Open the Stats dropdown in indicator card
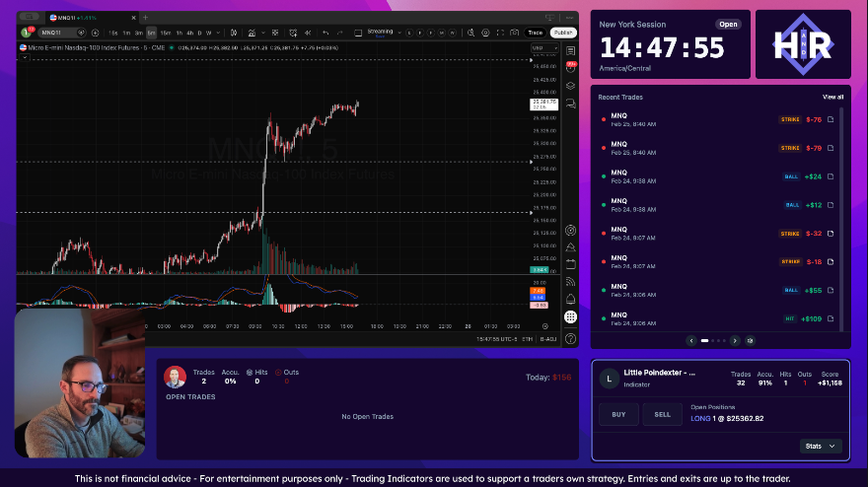Image resolution: width=868 pixels, height=487 pixels. (821, 446)
